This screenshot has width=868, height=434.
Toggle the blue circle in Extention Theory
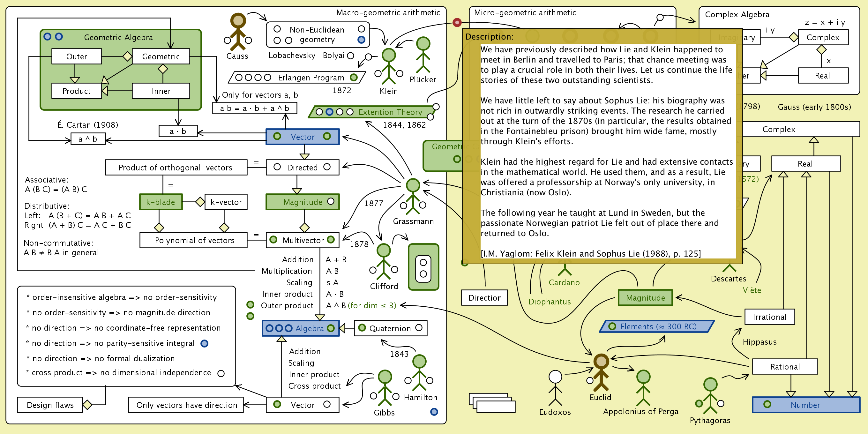coord(330,112)
